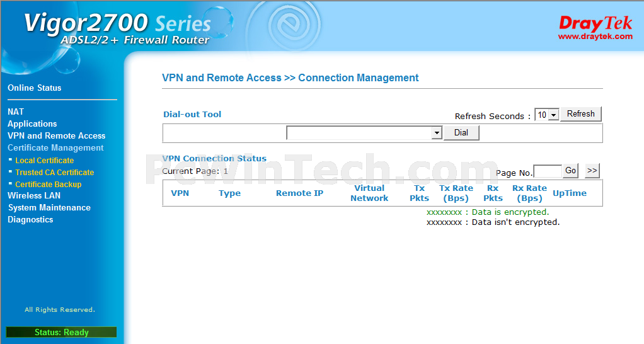Click the Dial button
This screenshot has height=344, width=644.
pos(461,132)
